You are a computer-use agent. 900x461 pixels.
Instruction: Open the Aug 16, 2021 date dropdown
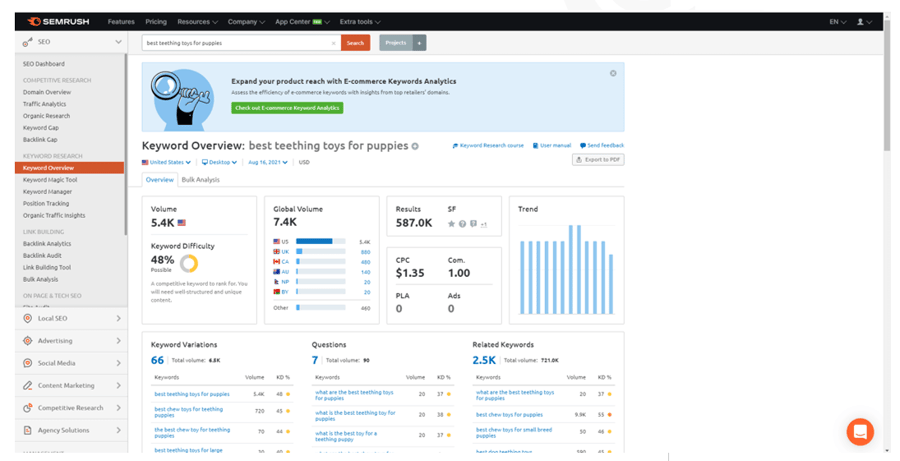[x=267, y=162]
